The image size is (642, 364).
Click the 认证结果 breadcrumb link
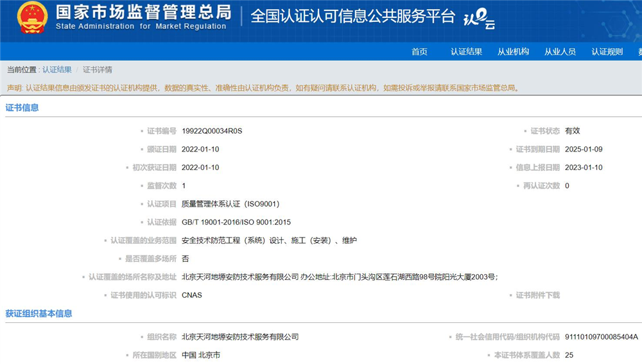coord(57,70)
